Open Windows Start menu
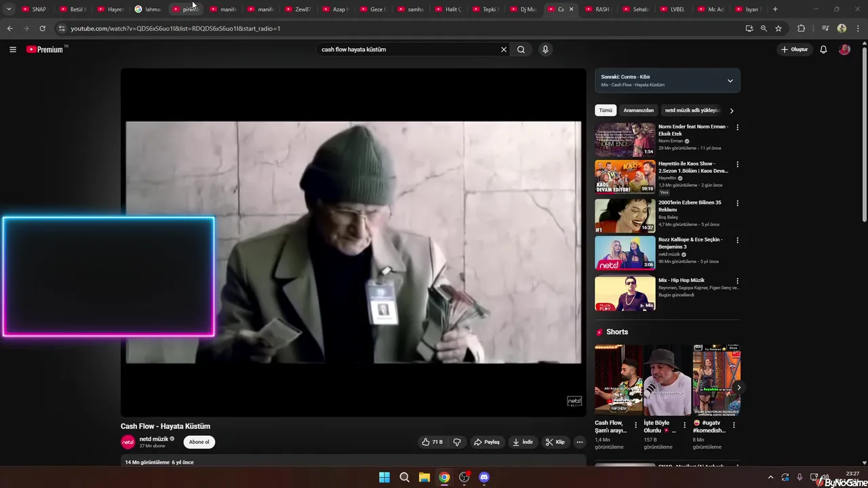868x488 pixels. pos(384,477)
